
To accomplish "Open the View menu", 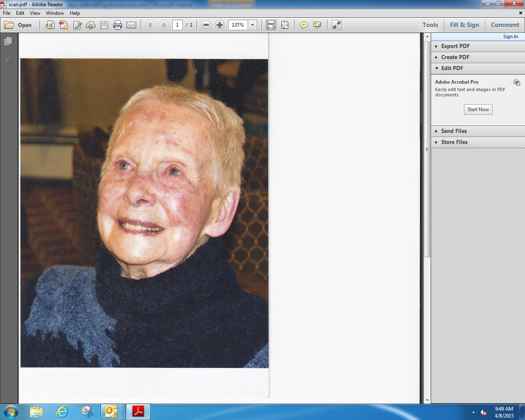I will (35, 13).
